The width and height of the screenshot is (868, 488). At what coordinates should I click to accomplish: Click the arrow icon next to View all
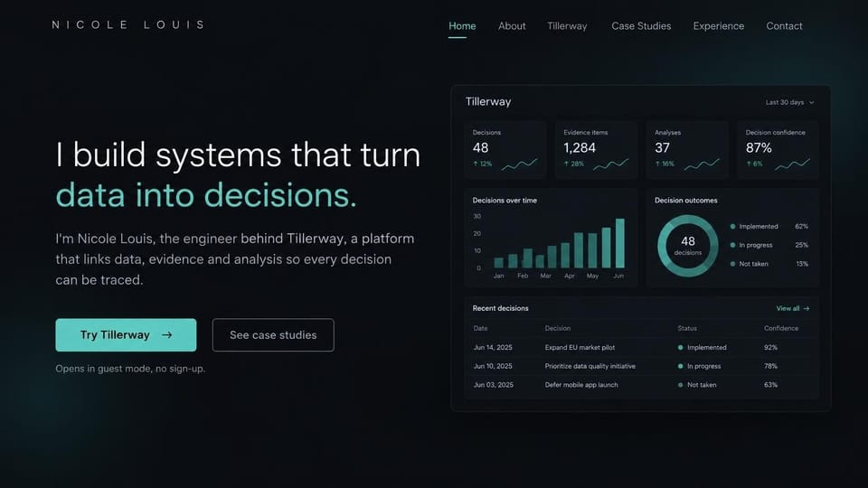tap(806, 308)
